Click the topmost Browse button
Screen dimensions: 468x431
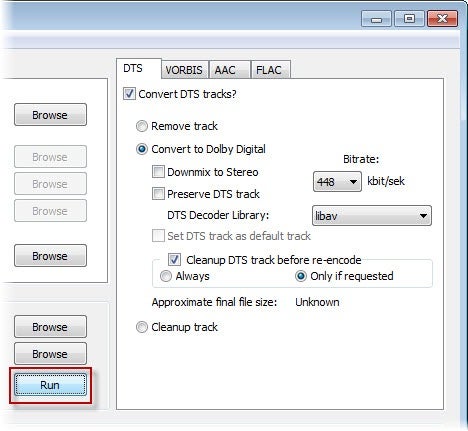pos(50,115)
